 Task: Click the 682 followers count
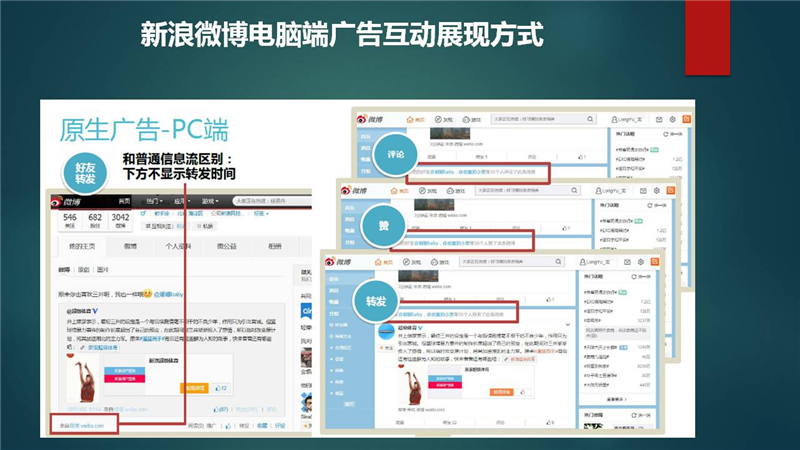coord(95,217)
